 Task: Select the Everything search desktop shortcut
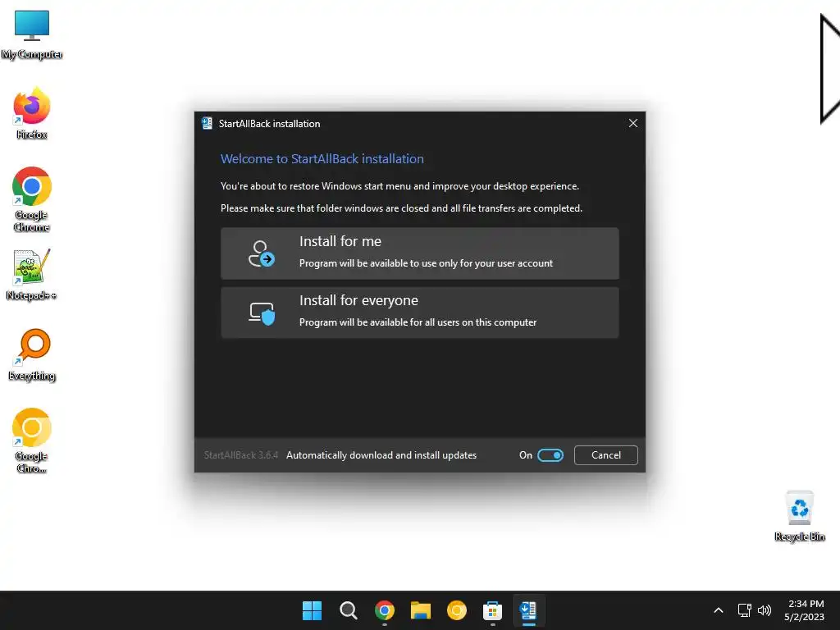pyautogui.click(x=32, y=355)
